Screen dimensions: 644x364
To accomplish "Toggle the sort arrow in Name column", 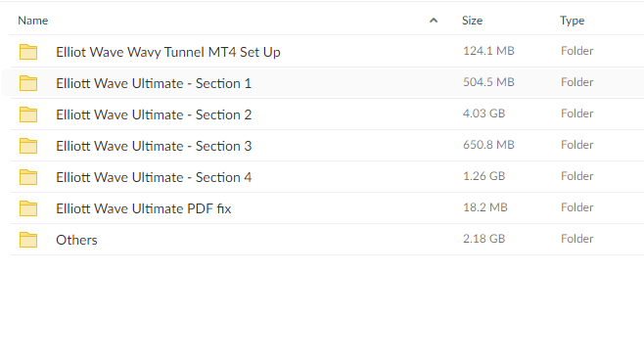I will [x=434, y=21].
